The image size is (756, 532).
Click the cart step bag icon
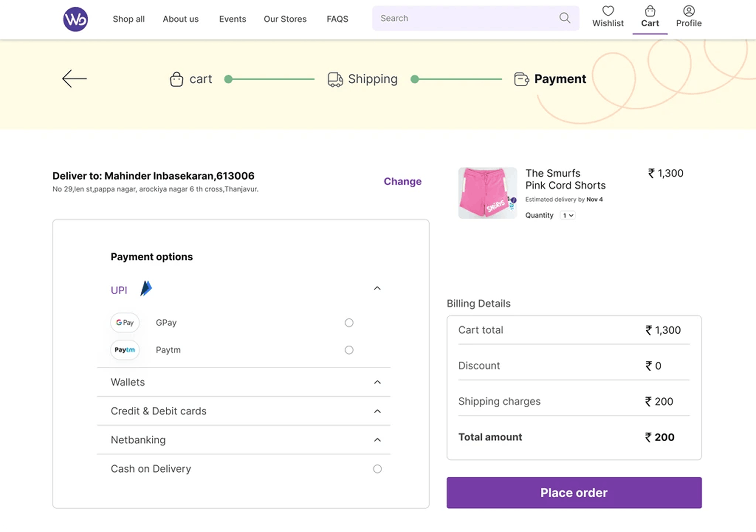point(177,79)
